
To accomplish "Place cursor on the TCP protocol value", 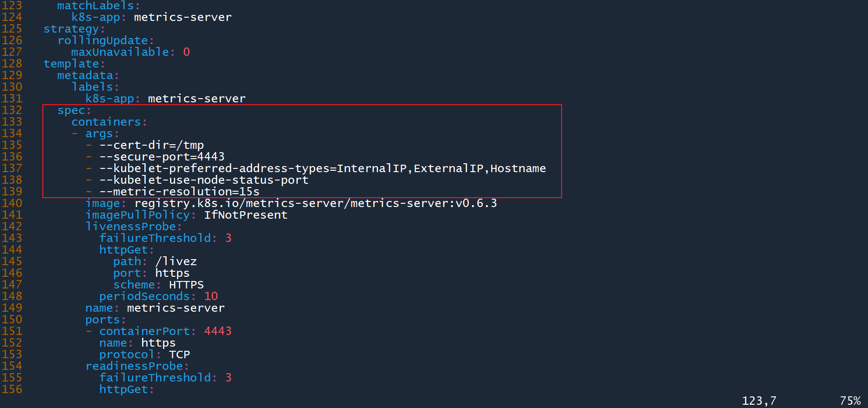I will click(179, 354).
